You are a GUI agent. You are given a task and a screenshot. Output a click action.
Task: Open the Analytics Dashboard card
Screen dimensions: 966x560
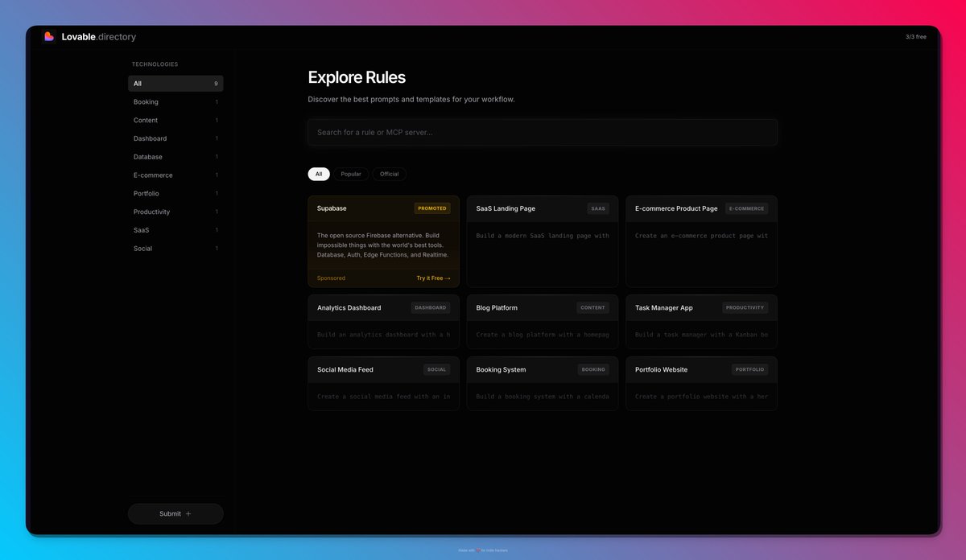tap(383, 322)
